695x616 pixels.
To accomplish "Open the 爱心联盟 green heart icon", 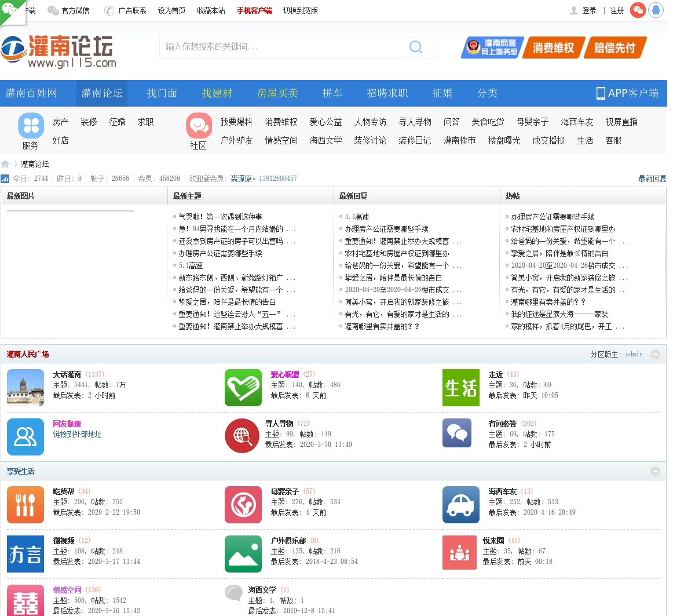I will [x=243, y=388].
